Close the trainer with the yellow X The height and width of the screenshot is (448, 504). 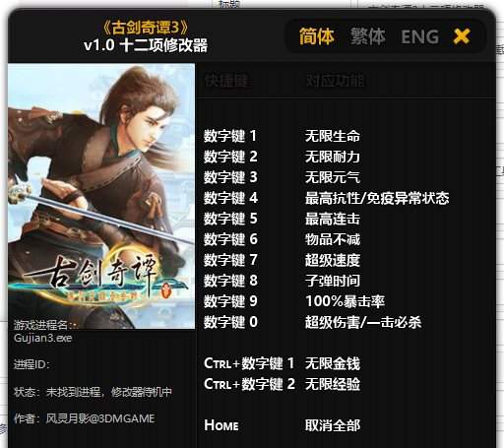[x=462, y=36]
